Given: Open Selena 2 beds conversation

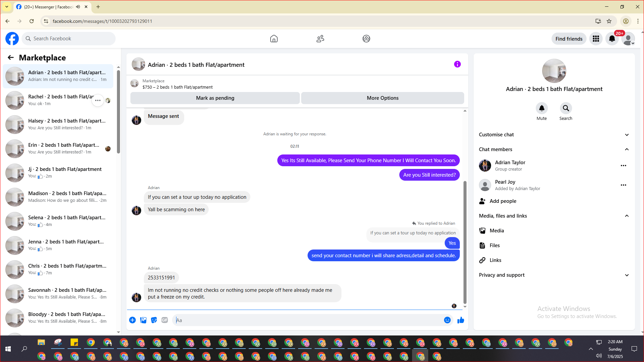Looking at the screenshot, I should point(58,221).
